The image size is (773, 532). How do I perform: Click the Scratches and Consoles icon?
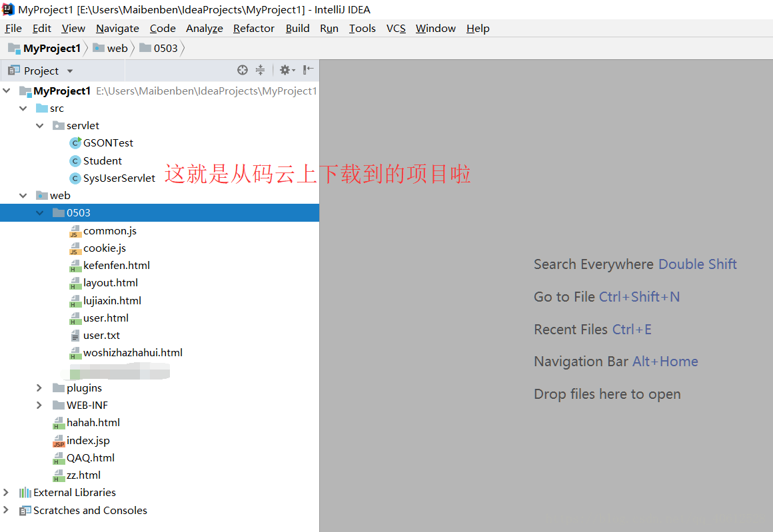coord(25,511)
